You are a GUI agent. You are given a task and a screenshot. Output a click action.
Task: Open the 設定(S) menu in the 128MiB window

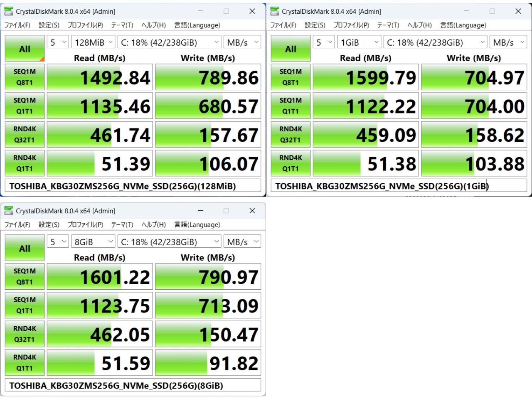pyautogui.click(x=49, y=25)
